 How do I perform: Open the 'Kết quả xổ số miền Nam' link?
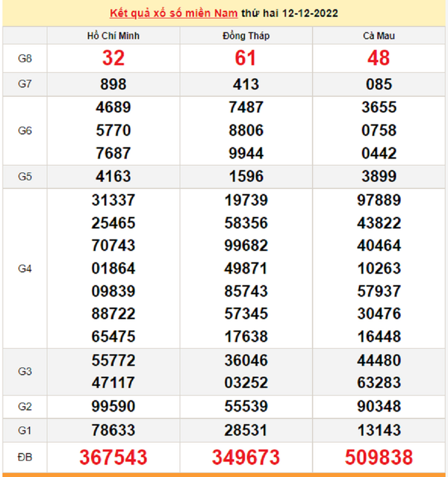[x=174, y=14]
